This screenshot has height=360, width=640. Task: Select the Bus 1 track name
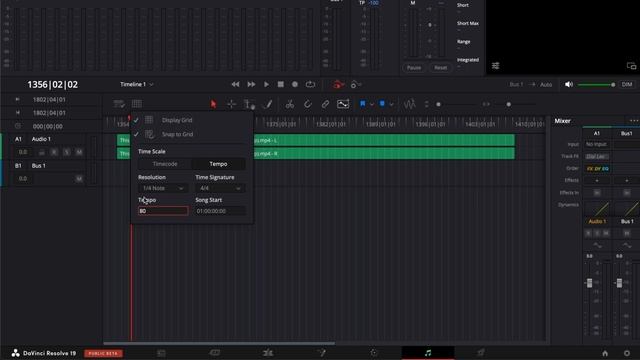(x=39, y=166)
